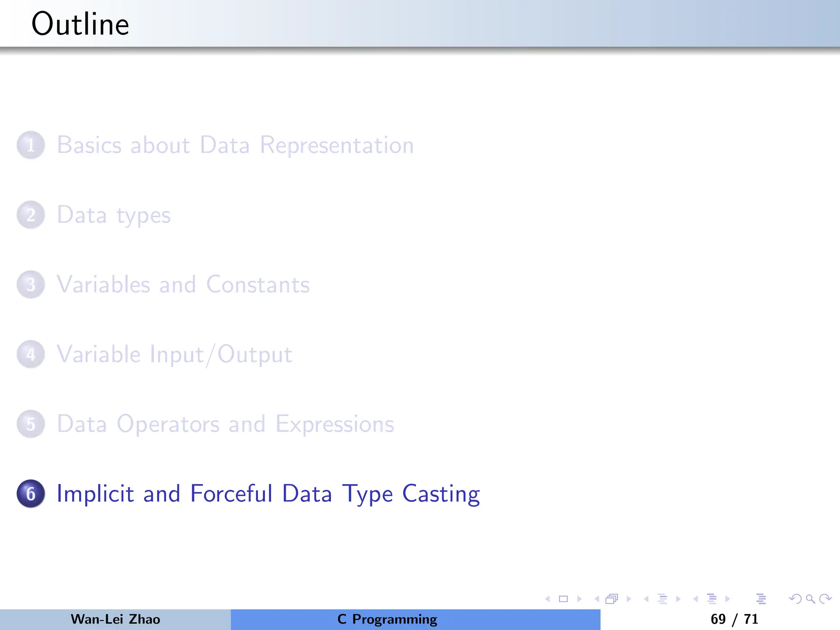Go to next section arrow
Viewport: 840px width, 630px height.
(x=728, y=599)
